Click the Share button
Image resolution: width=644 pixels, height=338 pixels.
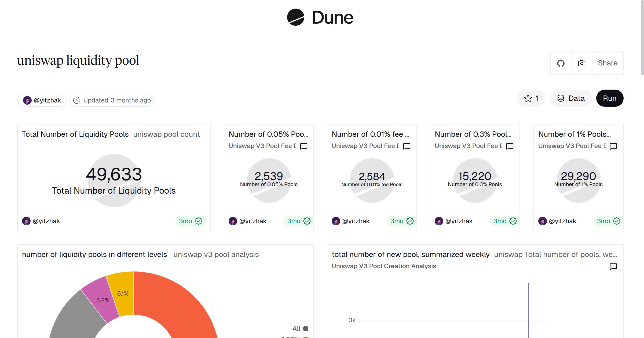pos(608,63)
